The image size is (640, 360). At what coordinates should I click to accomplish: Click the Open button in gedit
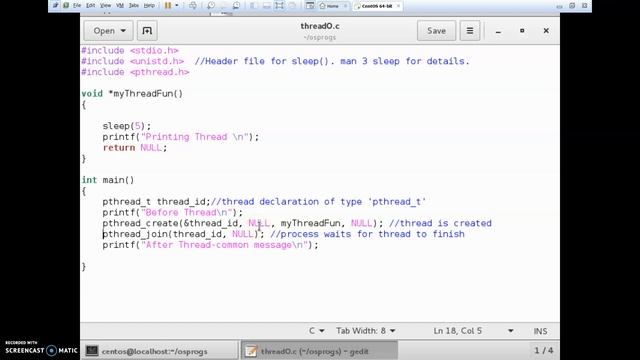pos(109,31)
